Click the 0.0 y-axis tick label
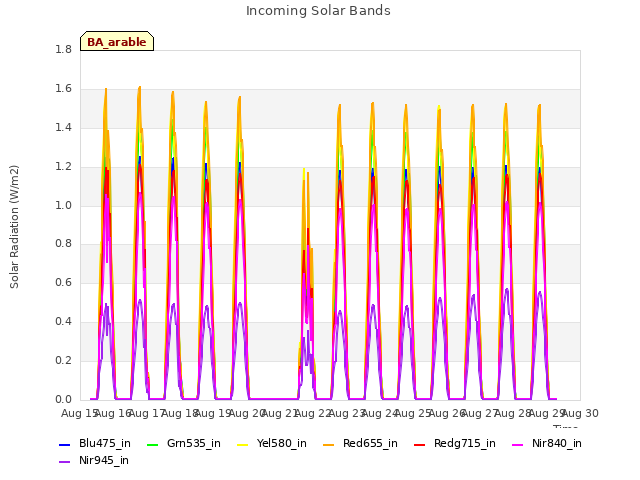 click(x=63, y=399)
